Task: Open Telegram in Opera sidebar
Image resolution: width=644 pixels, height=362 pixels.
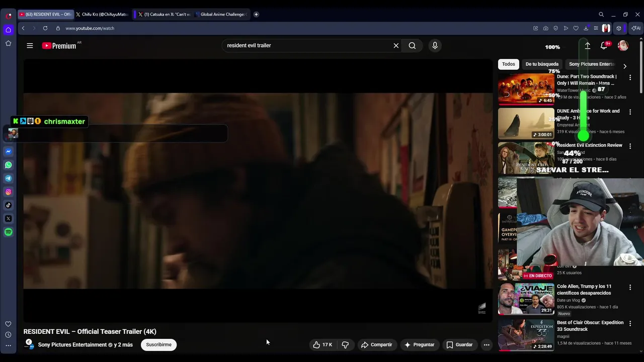Action: pos(9,178)
